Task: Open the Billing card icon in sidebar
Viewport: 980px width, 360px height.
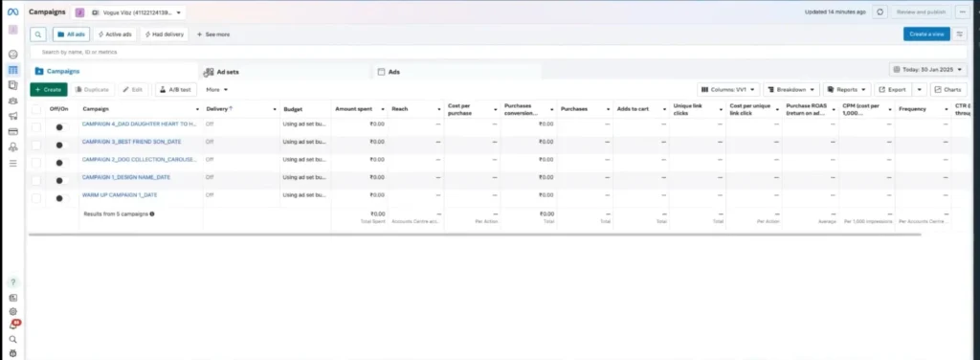Action: pos(13,131)
